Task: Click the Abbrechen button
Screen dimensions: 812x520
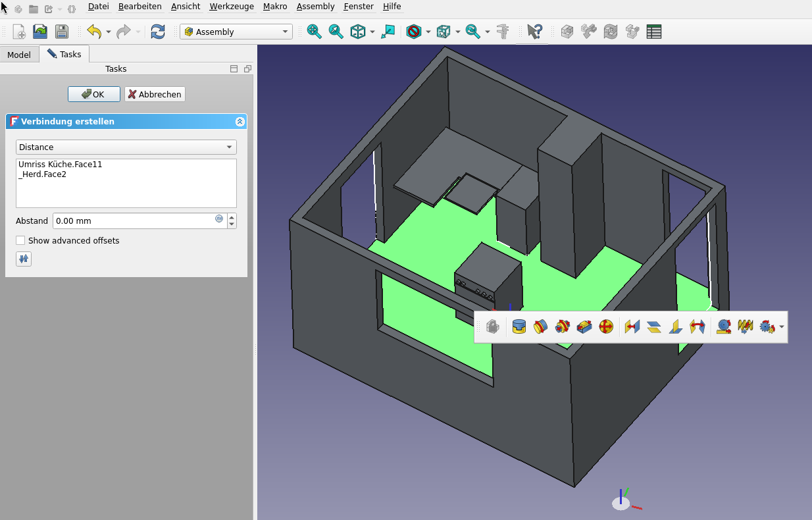Action: [x=155, y=95]
